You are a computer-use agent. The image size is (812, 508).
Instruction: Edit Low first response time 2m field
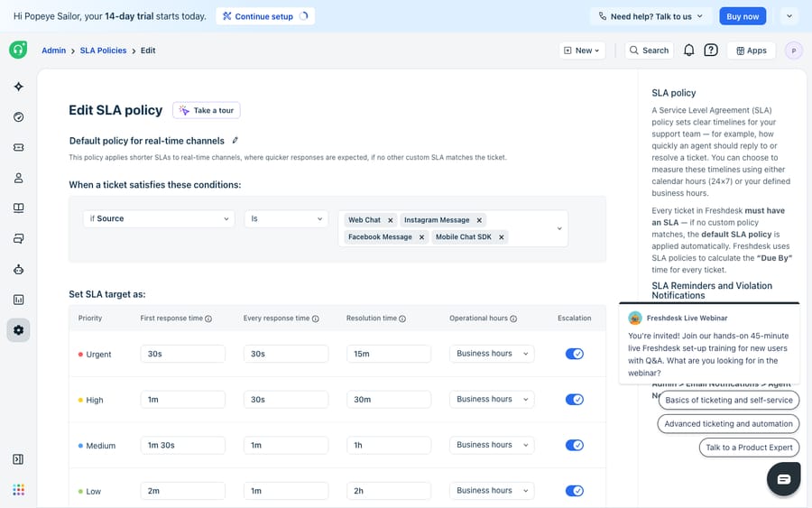(183, 490)
